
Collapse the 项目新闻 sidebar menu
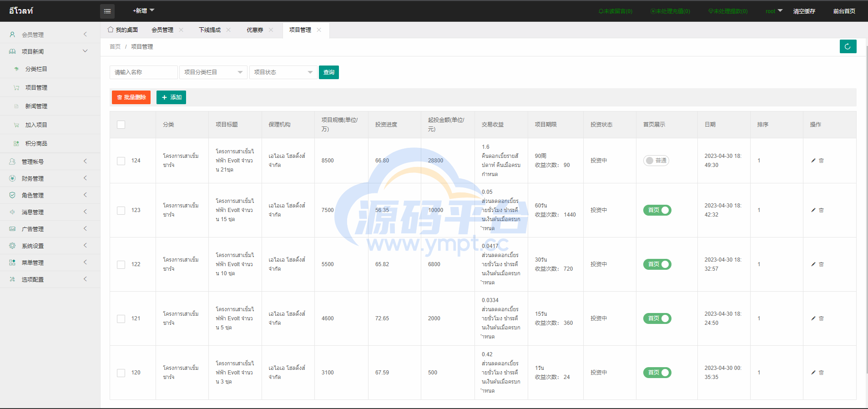(x=50, y=51)
